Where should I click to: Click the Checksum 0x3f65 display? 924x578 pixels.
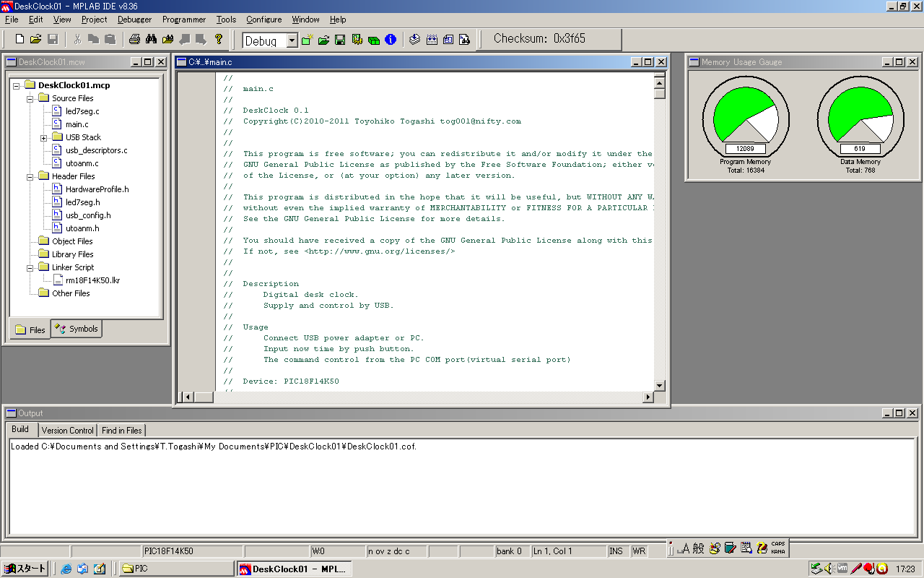(x=539, y=39)
